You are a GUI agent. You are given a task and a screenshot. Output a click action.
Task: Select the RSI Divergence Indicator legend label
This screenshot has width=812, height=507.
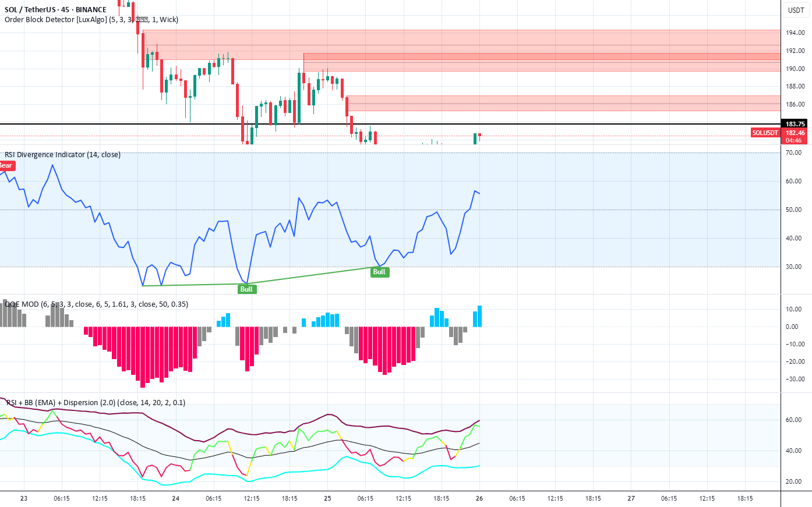coord(62,155)
